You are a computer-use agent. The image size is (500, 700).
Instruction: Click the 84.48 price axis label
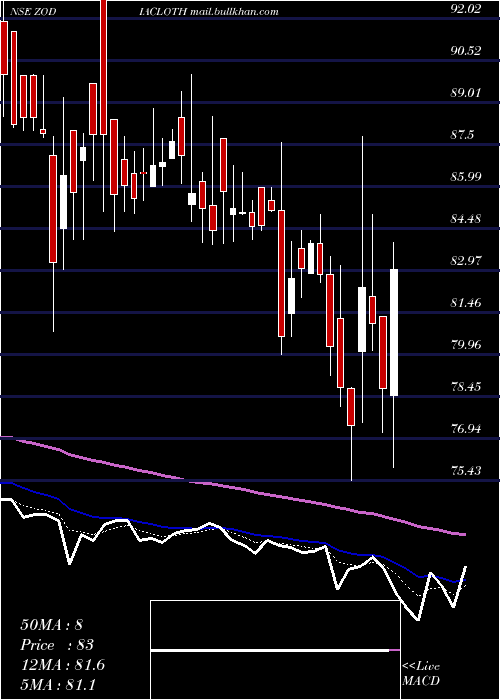tap(466, 219)
